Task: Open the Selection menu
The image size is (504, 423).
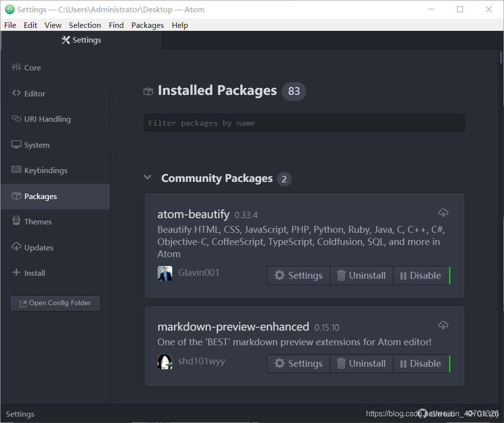Action: pos(85,25)
